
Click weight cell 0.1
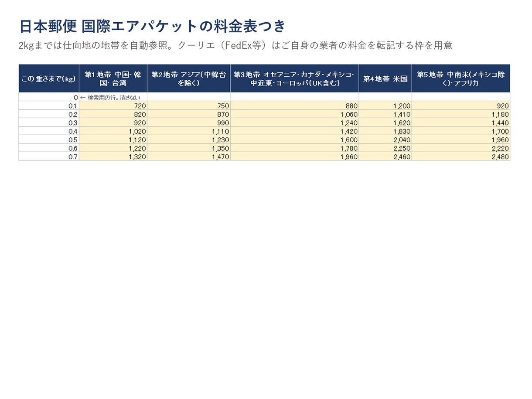click(49, 106)
